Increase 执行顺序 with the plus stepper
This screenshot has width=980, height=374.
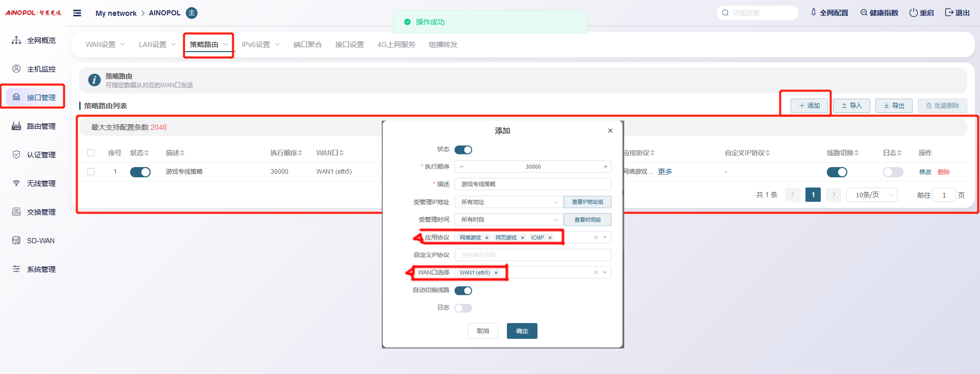coord(605,167)
